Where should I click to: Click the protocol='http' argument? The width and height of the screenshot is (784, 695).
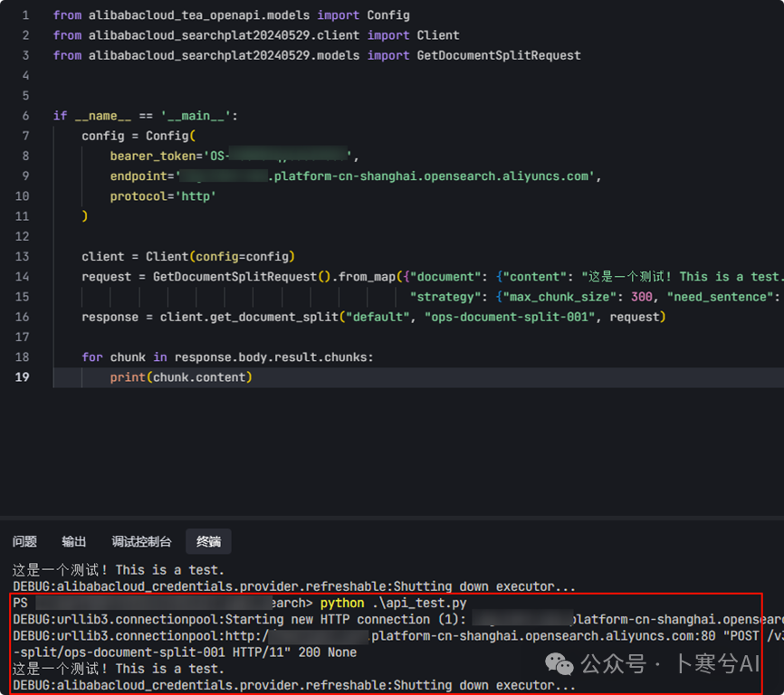coord(163,195)
